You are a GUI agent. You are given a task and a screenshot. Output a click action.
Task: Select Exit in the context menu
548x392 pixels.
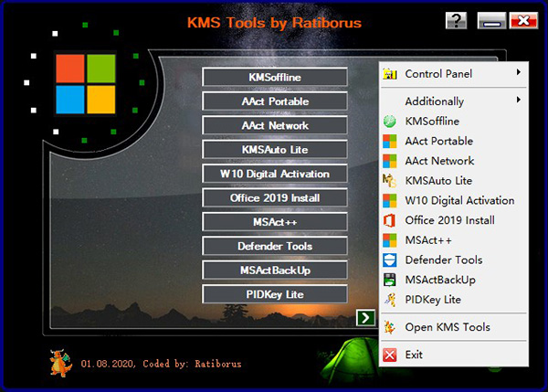point(454,355)
